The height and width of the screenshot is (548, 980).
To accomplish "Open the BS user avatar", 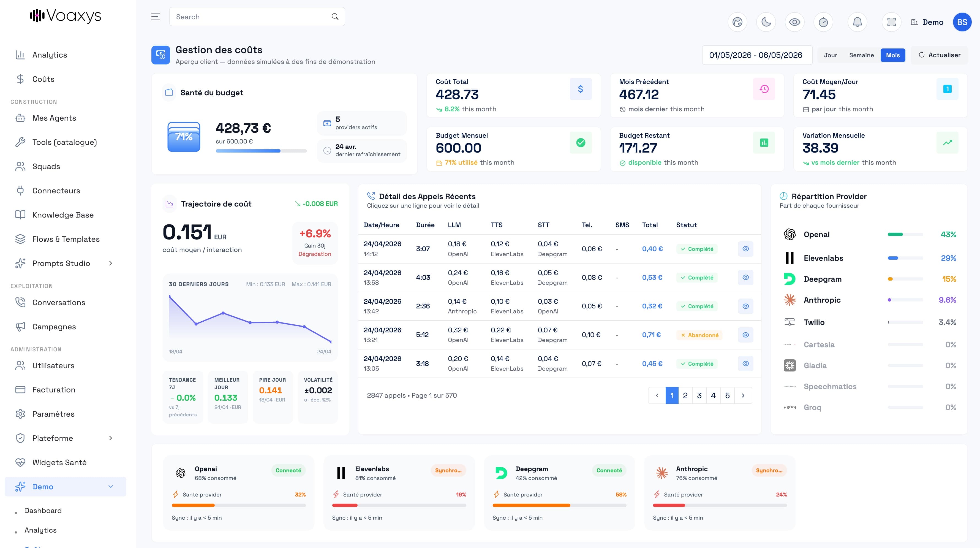I will point(962,22).
